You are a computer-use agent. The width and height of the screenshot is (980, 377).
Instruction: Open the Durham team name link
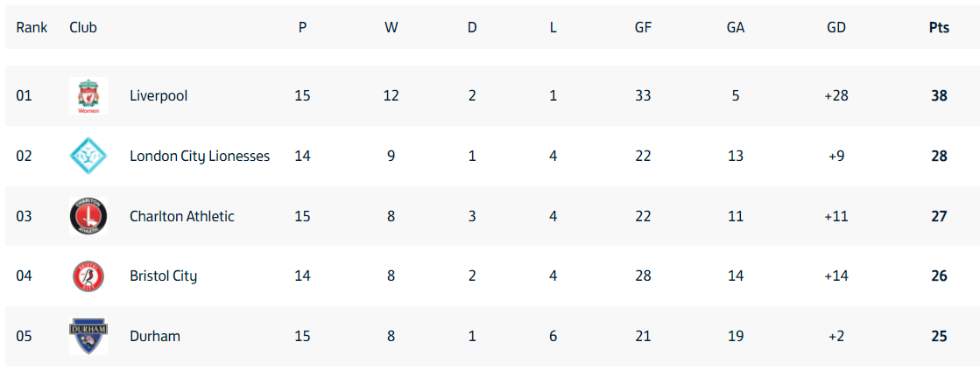pyautogui.click(x=155, y=336)
